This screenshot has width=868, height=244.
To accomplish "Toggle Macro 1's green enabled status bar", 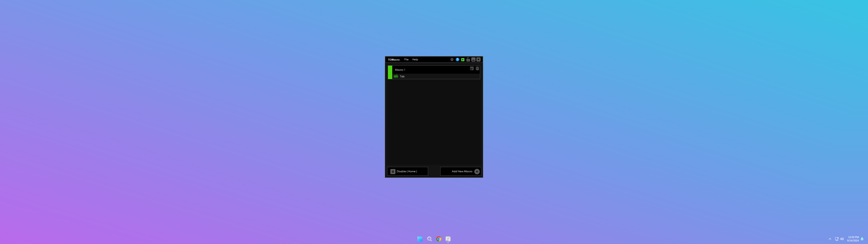I will 390,73.
